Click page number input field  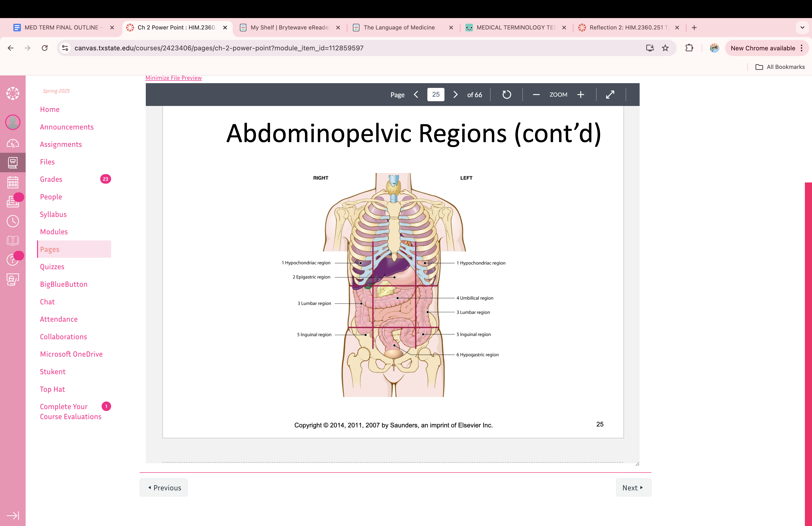436,95
